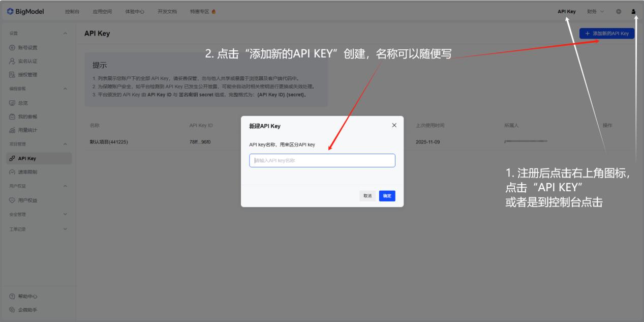Confirm the dialog with 确定 button
The width and height of the screenshot is (644, 322).
387,195
